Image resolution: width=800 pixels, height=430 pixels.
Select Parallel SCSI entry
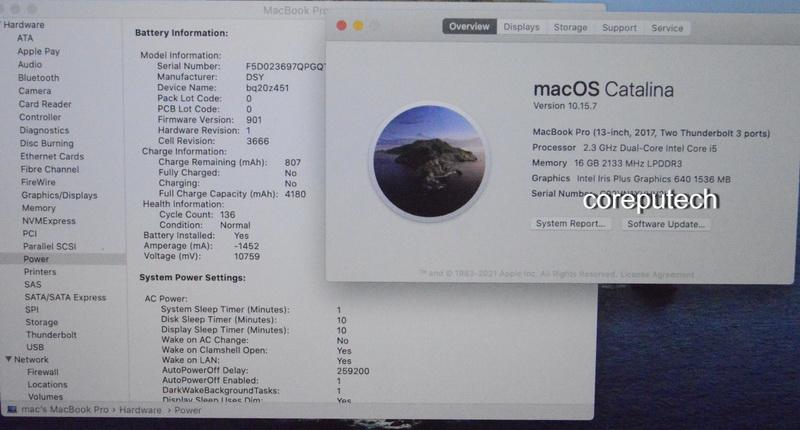point(49,246)
